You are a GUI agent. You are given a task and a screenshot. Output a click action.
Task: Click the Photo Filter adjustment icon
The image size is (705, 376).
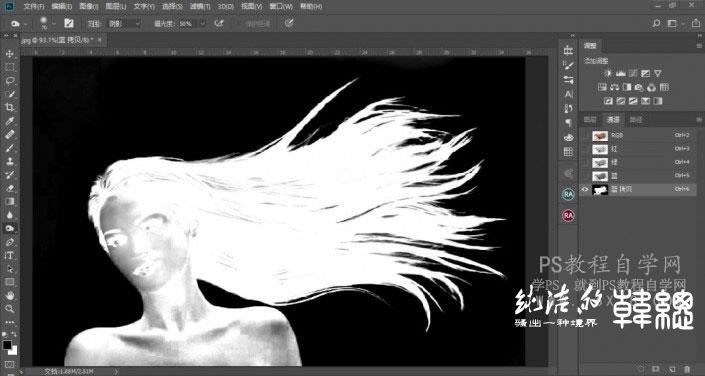[x=639, y=87]
